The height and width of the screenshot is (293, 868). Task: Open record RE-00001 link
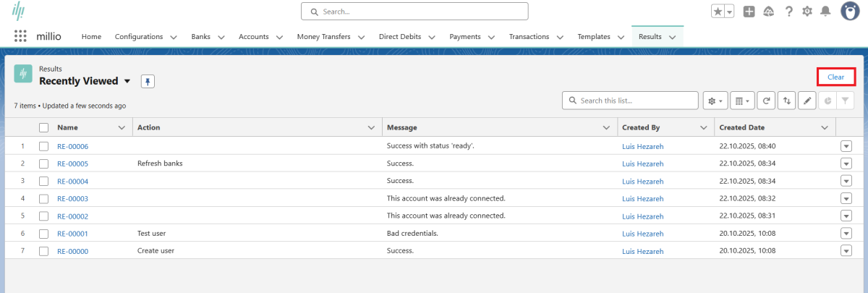pos(72,234)
